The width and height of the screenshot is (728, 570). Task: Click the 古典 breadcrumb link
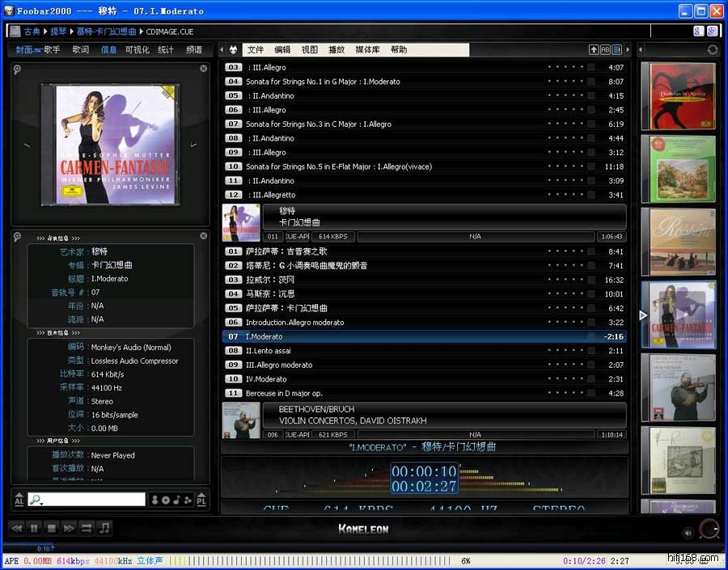click(32, 32)
